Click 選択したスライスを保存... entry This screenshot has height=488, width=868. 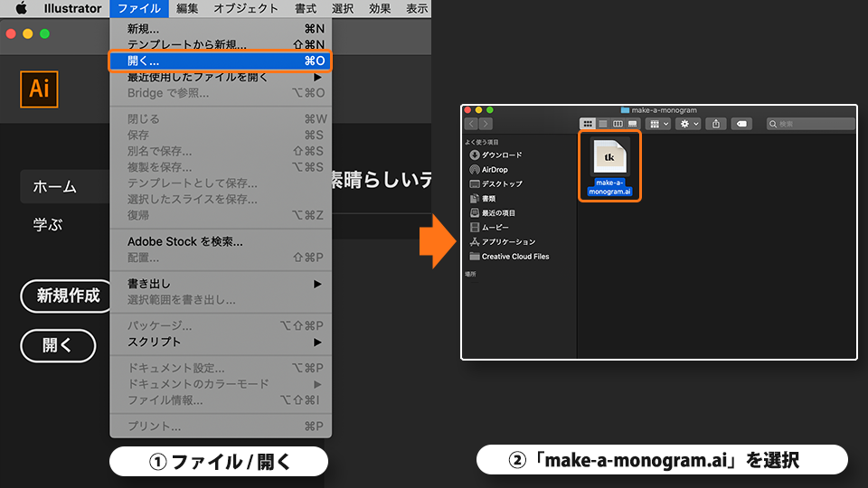221,199
